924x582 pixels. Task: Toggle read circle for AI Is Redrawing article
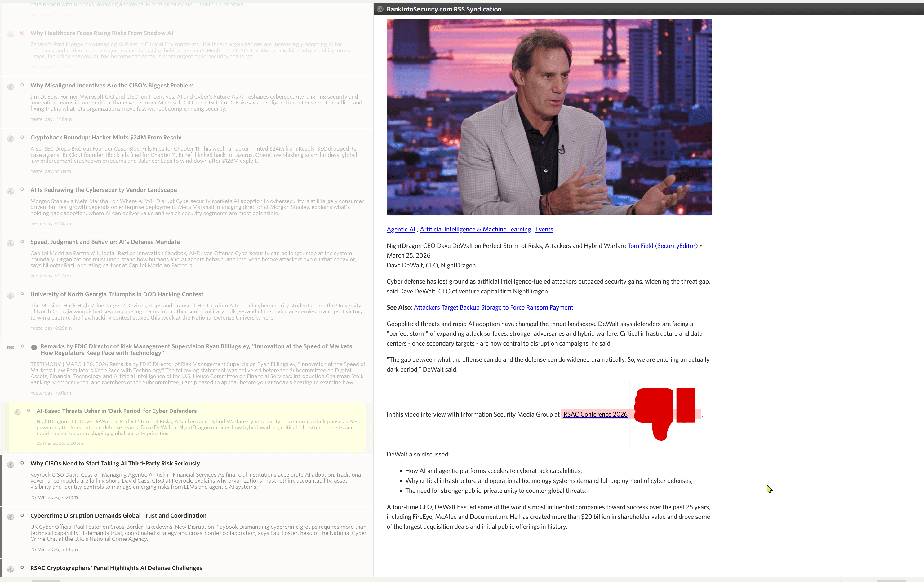22,189
